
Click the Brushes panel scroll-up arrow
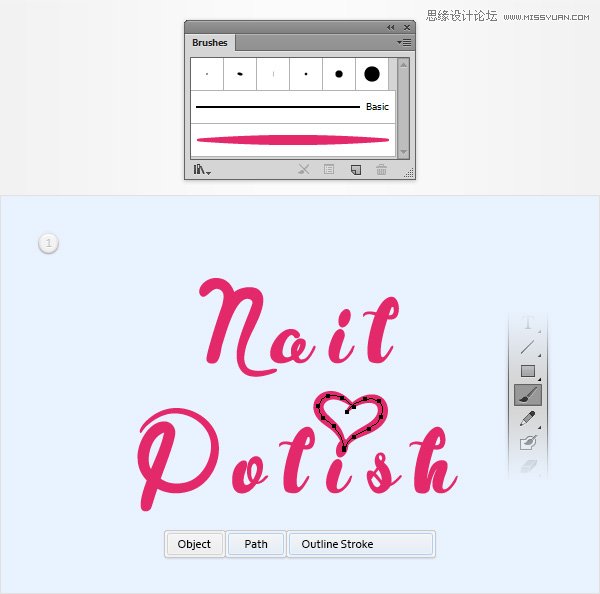[x=403, y=65]
